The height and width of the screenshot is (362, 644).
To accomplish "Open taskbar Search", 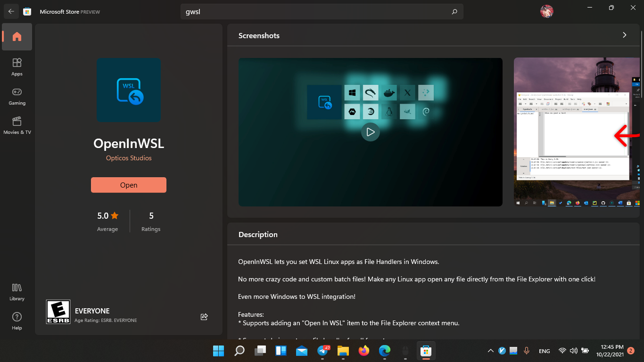I will pyautogui.click(x=239, y=351).
